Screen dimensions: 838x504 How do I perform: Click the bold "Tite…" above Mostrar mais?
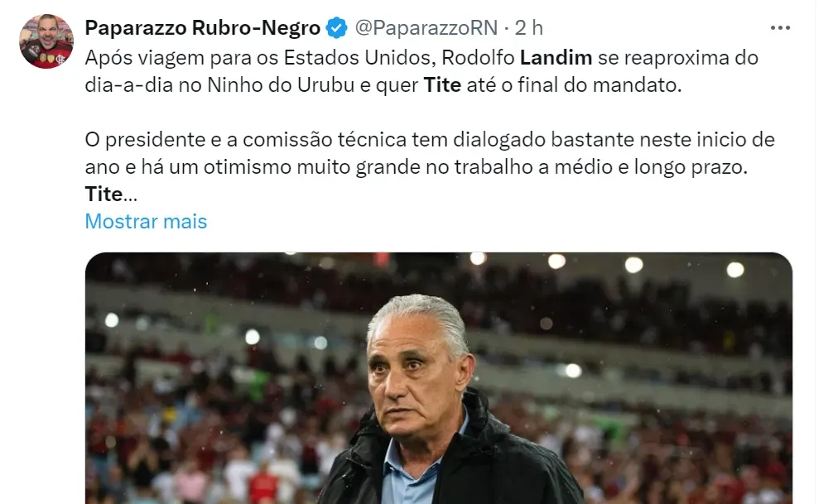click(111, 194)
